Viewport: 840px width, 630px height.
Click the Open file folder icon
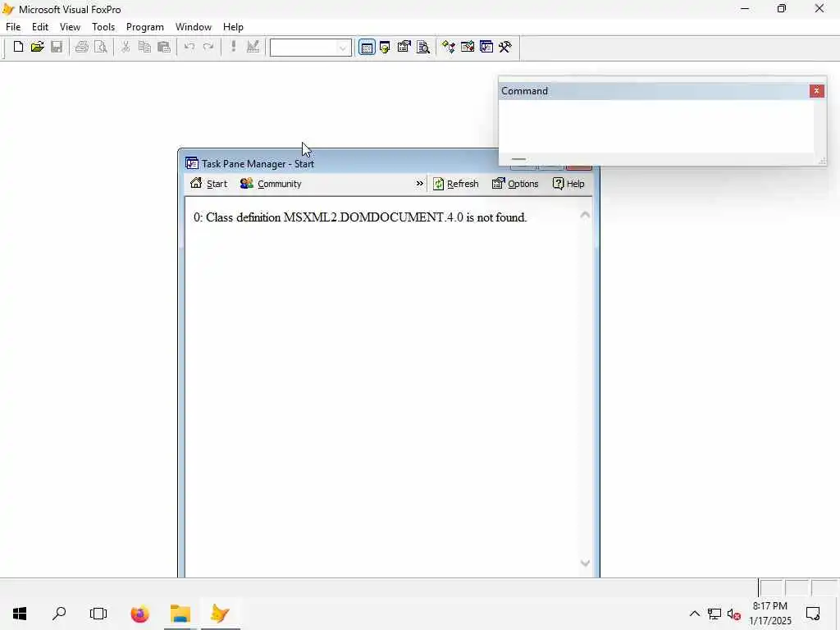(x=37, y=47)
